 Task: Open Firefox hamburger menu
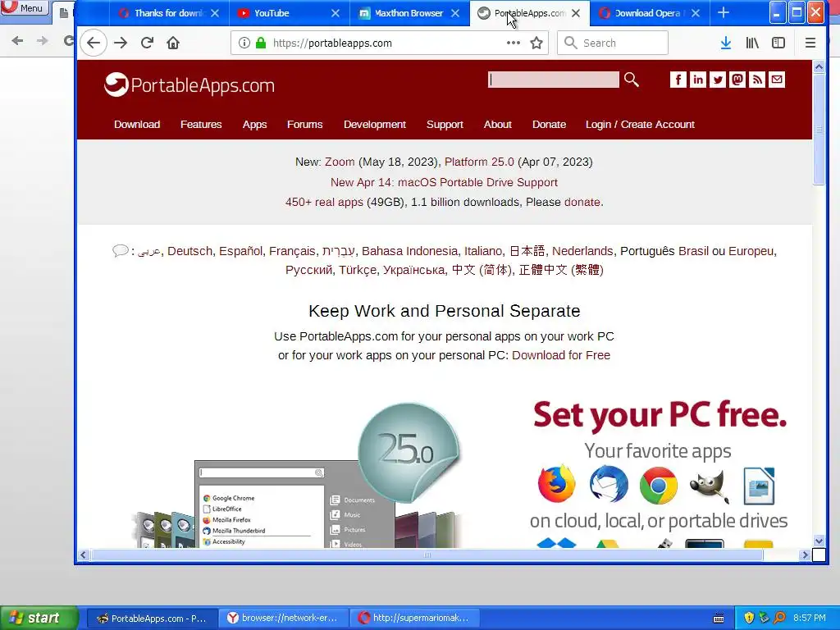(x=810, y=43)
